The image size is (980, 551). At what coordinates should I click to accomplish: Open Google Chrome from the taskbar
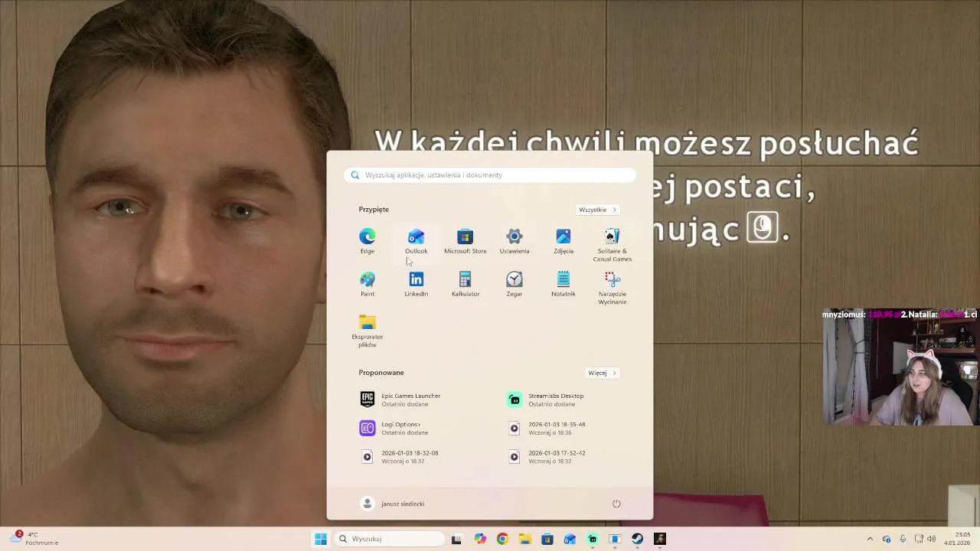tap(502, 539)
